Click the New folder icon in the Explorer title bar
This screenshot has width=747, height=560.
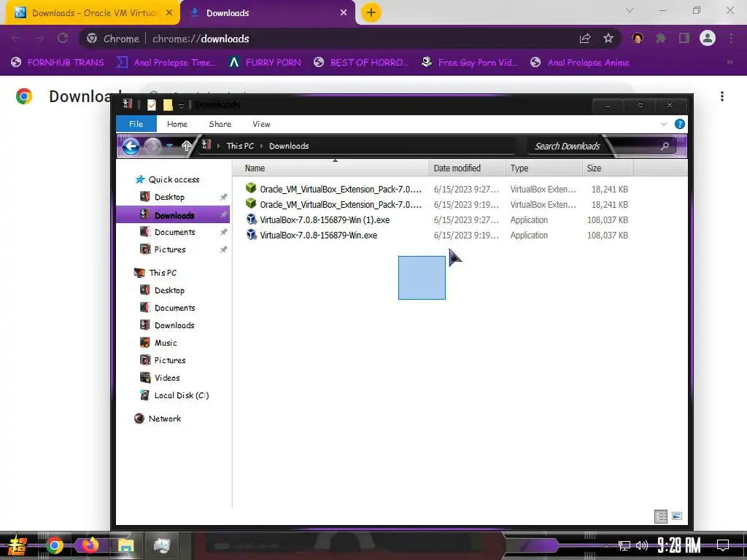(168, 105)
